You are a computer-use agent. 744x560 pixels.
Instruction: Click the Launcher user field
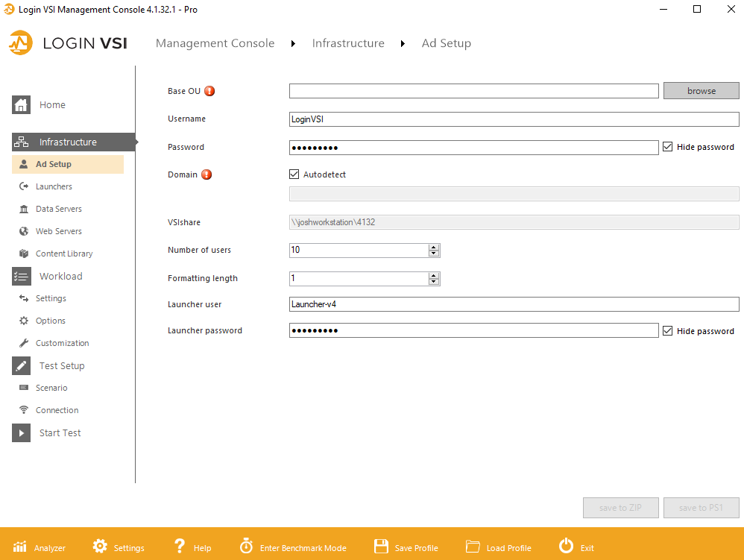click(514, 304)
